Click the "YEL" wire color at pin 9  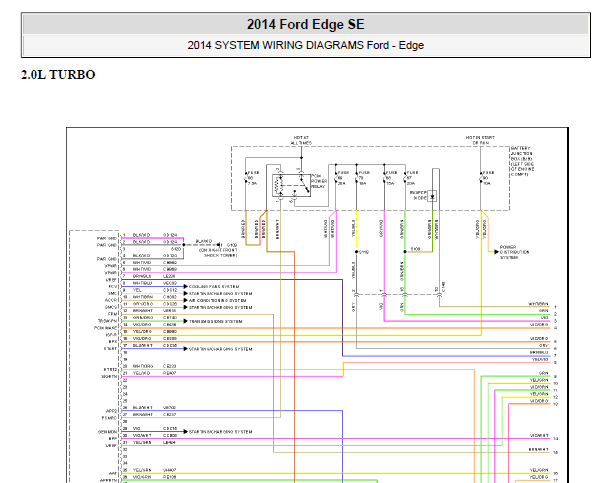[137, 290]
